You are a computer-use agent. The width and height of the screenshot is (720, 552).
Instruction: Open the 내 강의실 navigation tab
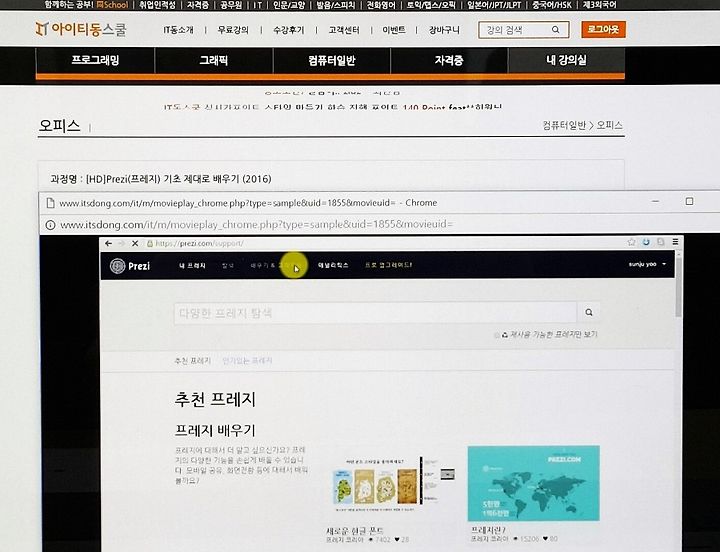coord(566,60)
